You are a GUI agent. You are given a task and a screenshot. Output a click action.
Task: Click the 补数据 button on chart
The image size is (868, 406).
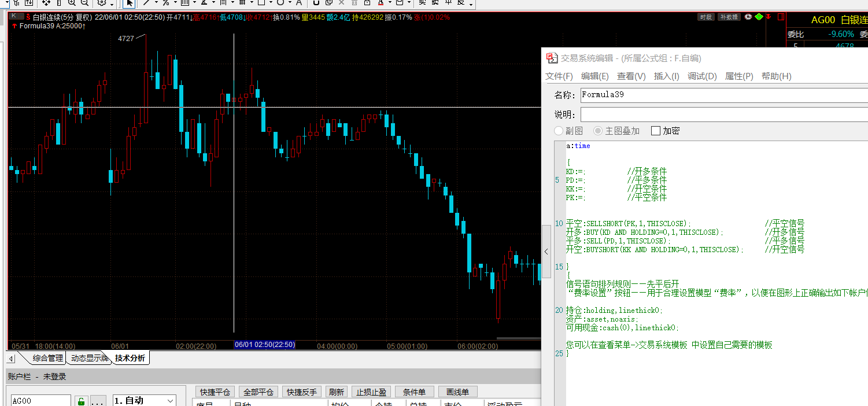[x=728, y=17]
